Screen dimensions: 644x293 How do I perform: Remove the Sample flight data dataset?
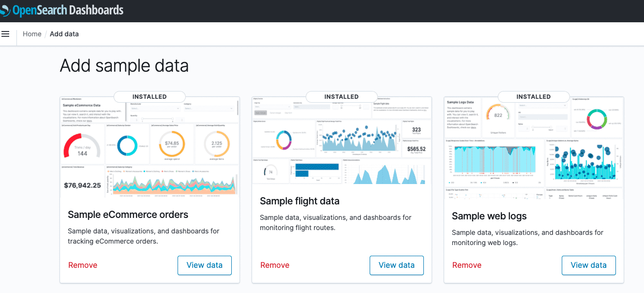(x=274, y=265)
